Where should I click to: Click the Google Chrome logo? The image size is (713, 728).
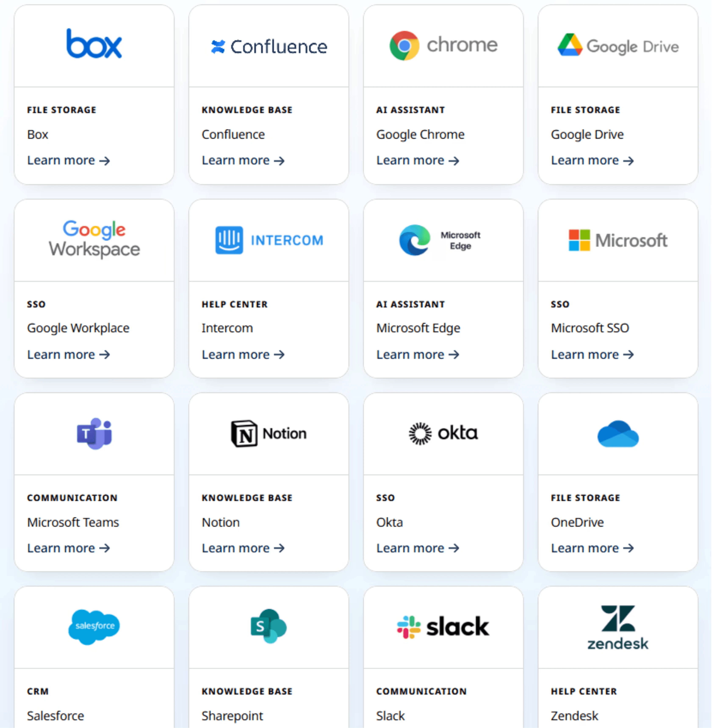coord(443,45)
